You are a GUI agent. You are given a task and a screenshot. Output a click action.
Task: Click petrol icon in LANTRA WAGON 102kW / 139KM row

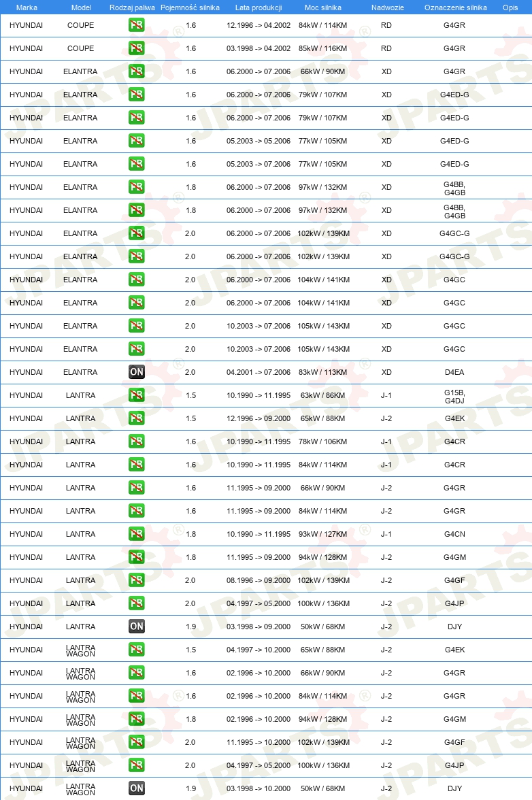(x=136, y=742)
